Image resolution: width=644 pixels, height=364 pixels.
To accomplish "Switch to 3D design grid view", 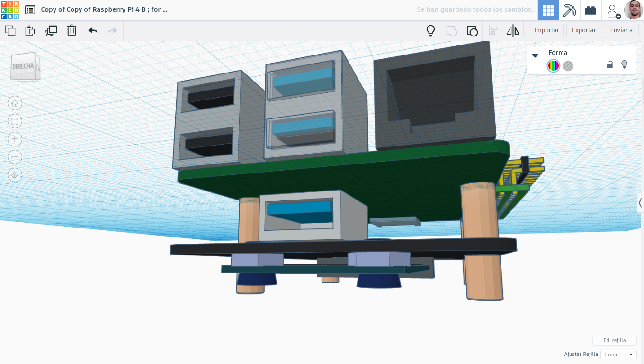I will pyautogui.click(x=548, y=10).
